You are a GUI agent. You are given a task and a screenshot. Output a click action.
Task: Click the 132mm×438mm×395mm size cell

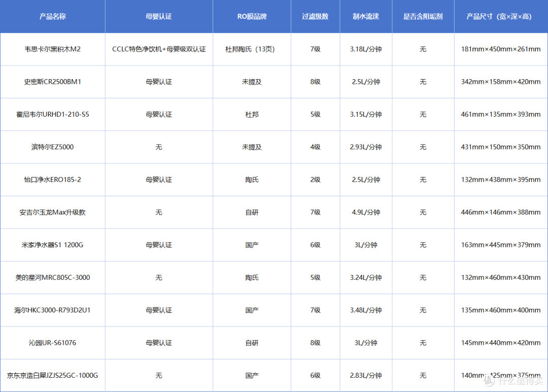click(x=501, y=180)
